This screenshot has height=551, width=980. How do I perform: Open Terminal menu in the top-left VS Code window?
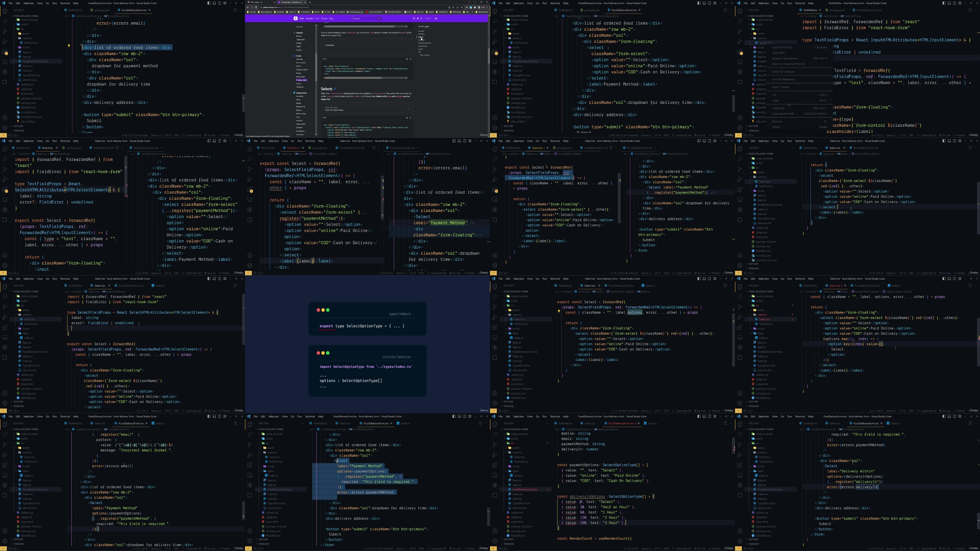pos(65,3)
